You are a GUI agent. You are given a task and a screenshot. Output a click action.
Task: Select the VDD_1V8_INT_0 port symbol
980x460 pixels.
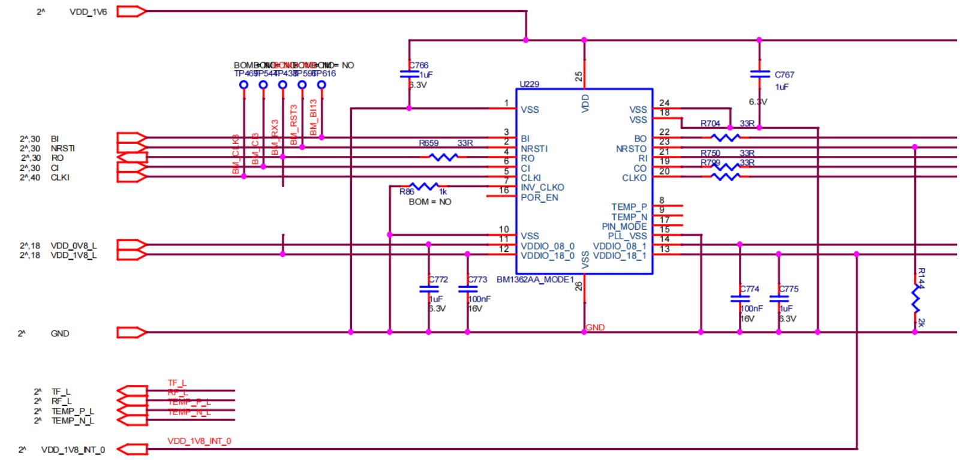point(131,449)
